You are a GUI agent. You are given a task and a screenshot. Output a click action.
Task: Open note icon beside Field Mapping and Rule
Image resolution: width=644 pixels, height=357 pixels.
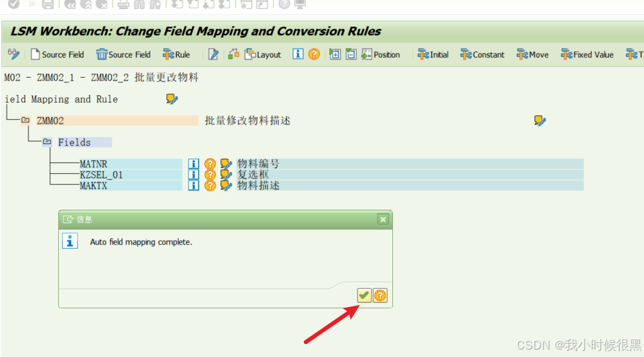tap(172, 99)
